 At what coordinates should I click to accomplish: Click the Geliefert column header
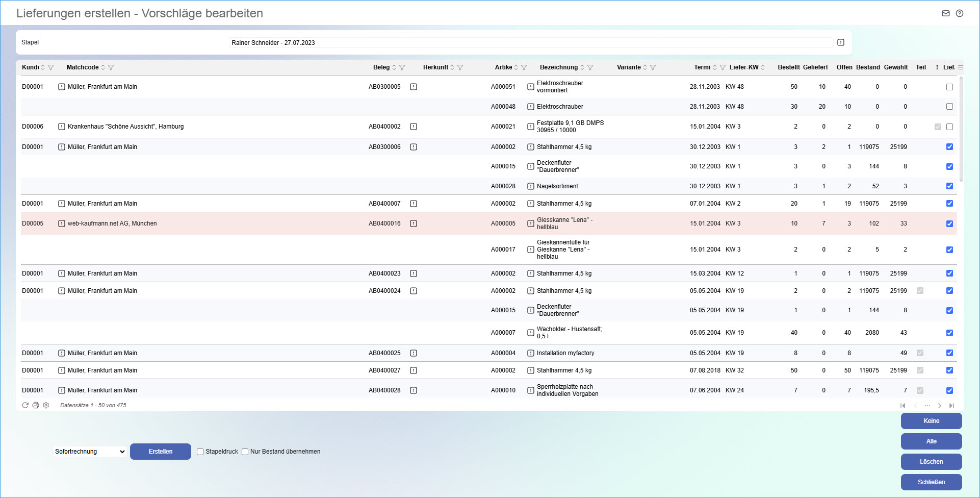click(815, 67)
